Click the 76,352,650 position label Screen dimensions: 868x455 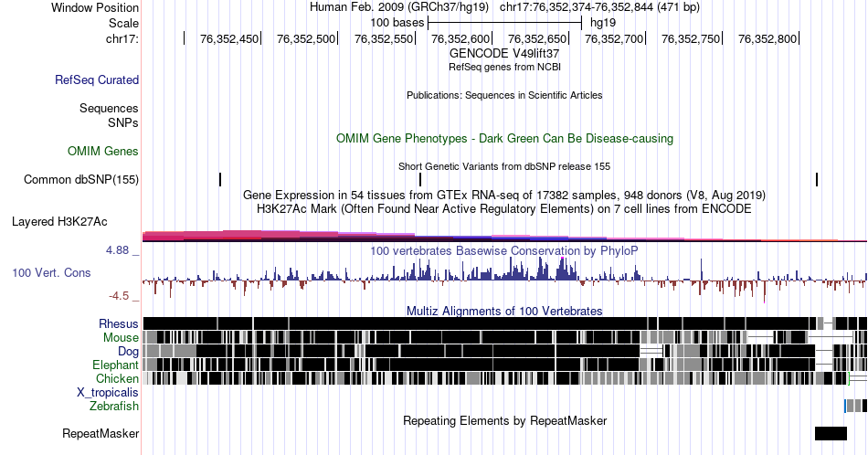click(x=537, y=38)
